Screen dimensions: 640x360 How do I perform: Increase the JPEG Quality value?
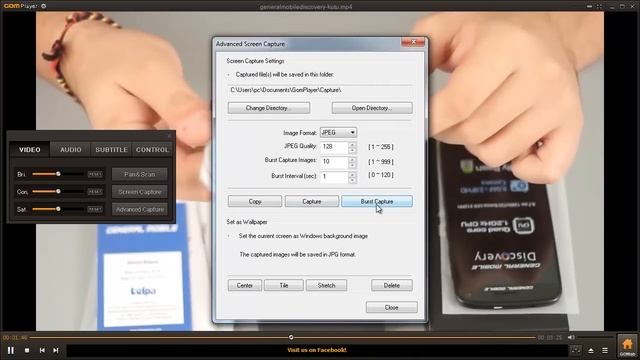click(x=352, y=144)
